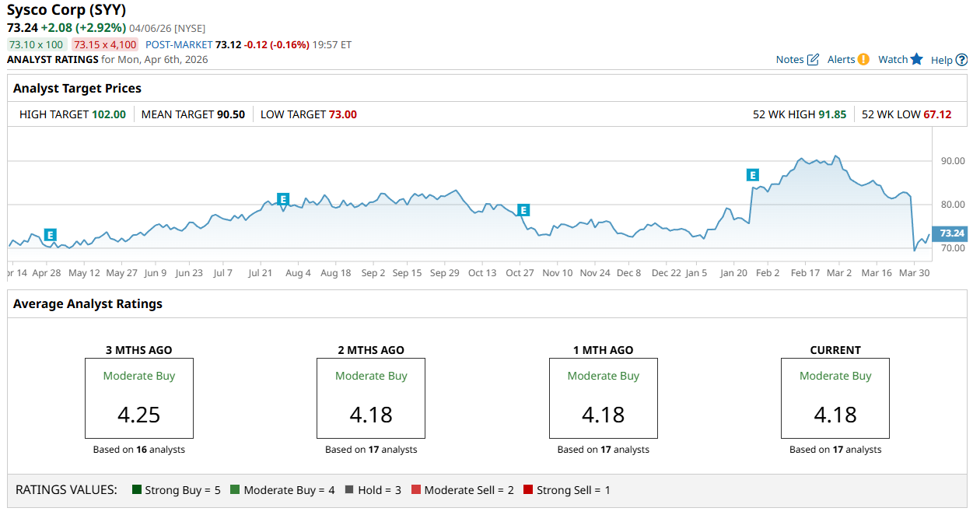Click the 1 MTH AGO 4.18 rating box
Viewport: 980px width, 515px height.
pyautogui.click(x=604, y=398)
